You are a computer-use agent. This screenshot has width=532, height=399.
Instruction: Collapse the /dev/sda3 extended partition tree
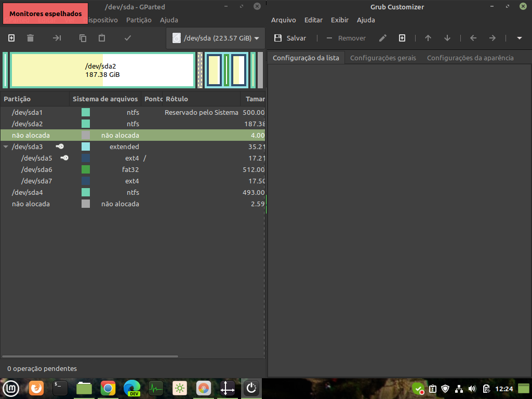point(6,147)
